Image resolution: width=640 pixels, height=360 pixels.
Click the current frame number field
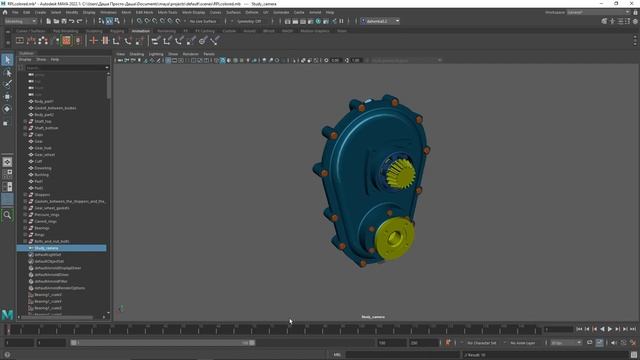click(559, 329)
